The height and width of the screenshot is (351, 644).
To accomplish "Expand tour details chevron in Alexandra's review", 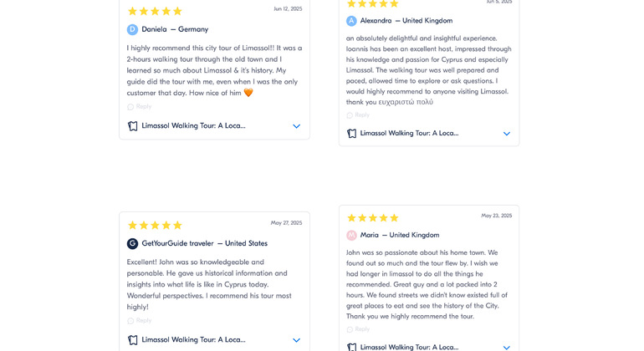I will pyautogui.click(x=506, y=134).
